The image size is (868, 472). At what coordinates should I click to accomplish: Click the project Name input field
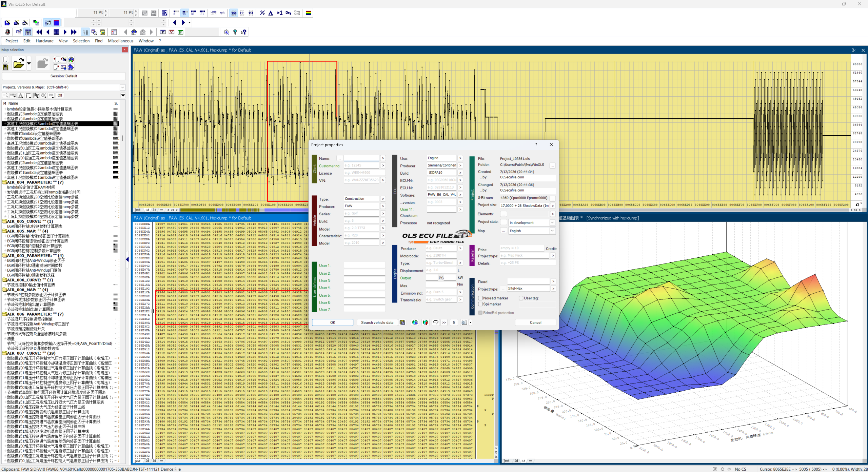point(361,158)
